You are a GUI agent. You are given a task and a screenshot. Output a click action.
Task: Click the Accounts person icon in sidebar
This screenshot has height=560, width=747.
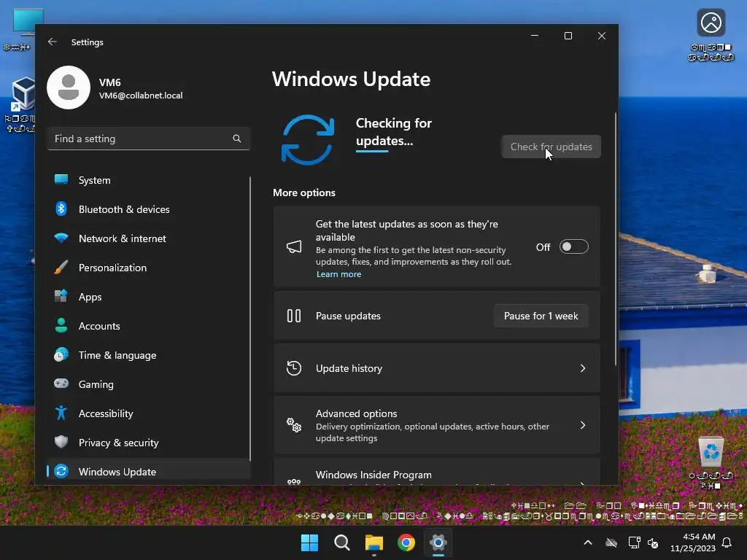(61, 325)
